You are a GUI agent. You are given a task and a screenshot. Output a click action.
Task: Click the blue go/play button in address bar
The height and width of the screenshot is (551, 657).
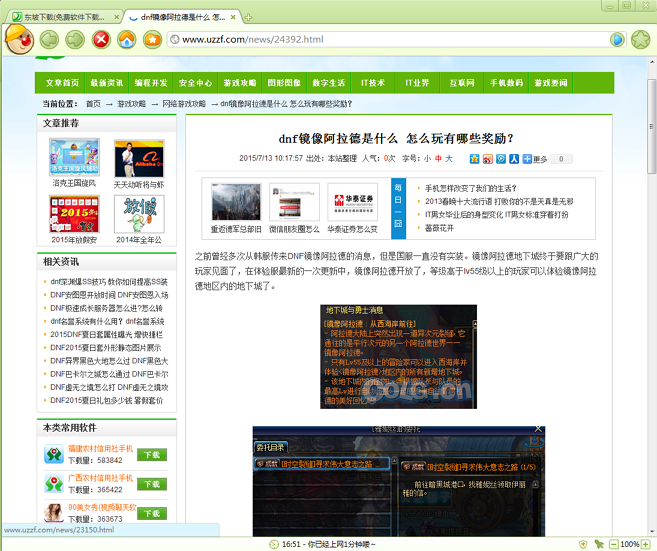617,39
